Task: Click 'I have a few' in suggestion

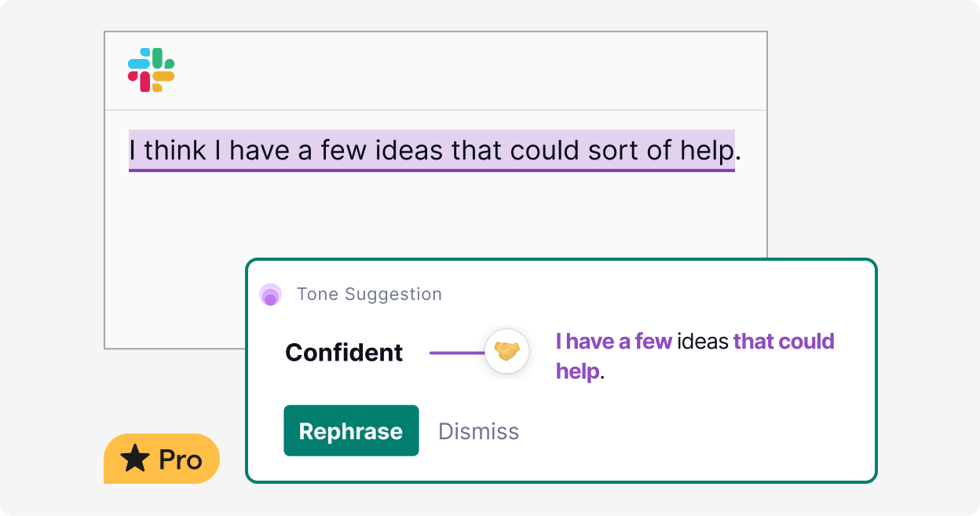Action: (613, 342)
